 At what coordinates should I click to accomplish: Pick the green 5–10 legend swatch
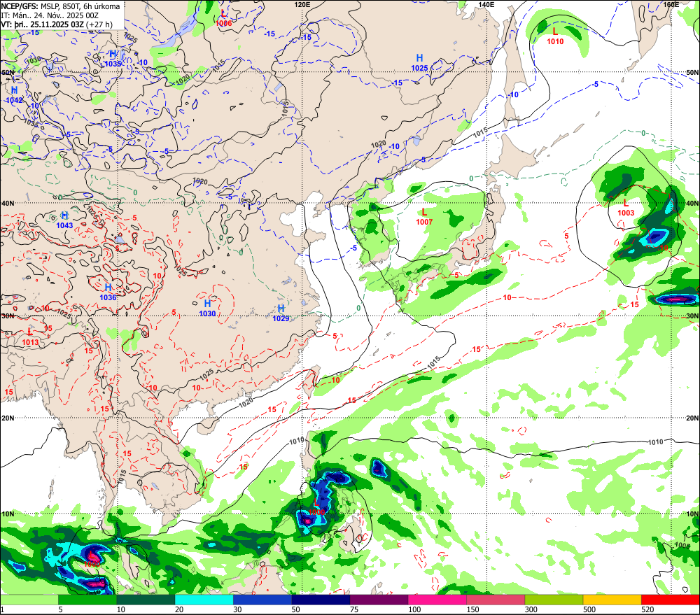click(87, 600)
